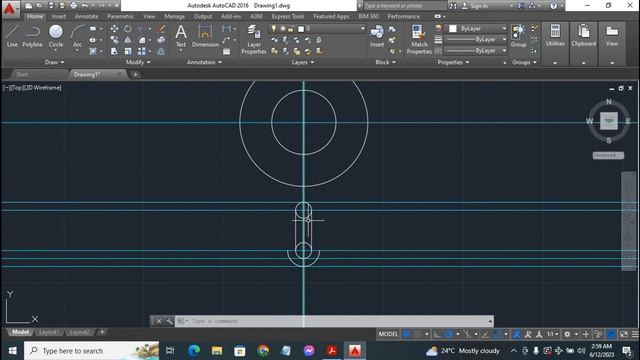Toggle layer on/off lightbulb icon

274,29
